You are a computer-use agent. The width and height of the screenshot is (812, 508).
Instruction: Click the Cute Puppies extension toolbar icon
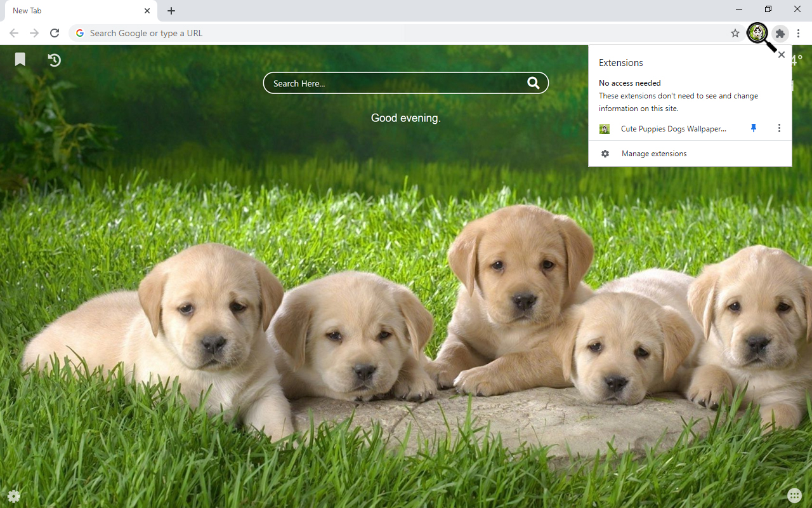(x=757, y=33)
